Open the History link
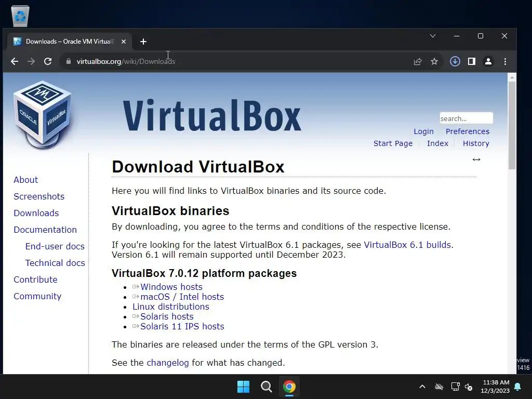This screenshot has width=532, height=399. pyautogui.click(x=476, y=143)
